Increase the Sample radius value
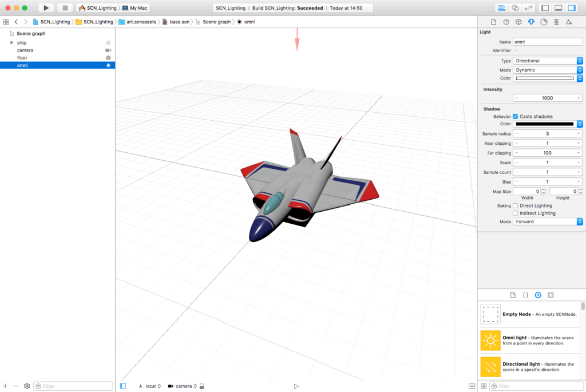This screenshot has height=392, width=586. tap(579, 133)
